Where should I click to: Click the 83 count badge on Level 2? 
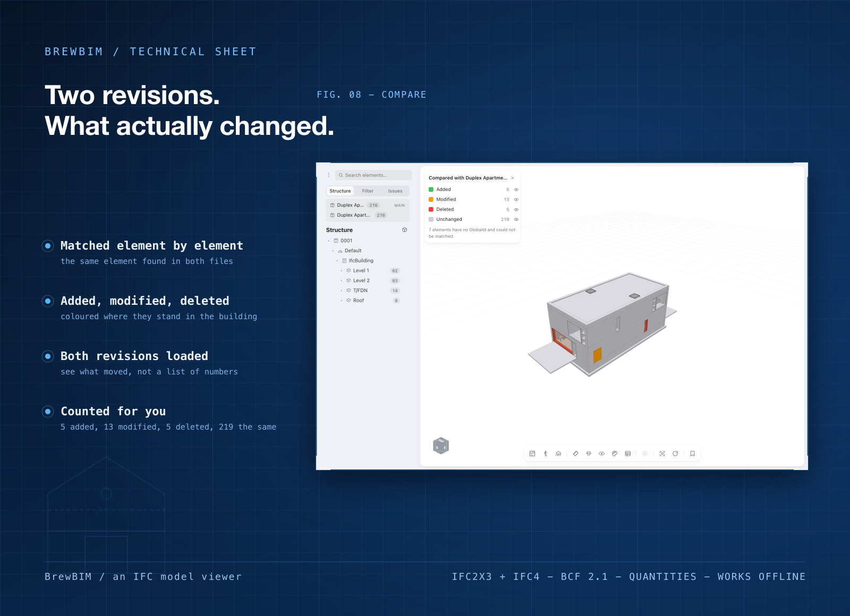coord(395,280)
